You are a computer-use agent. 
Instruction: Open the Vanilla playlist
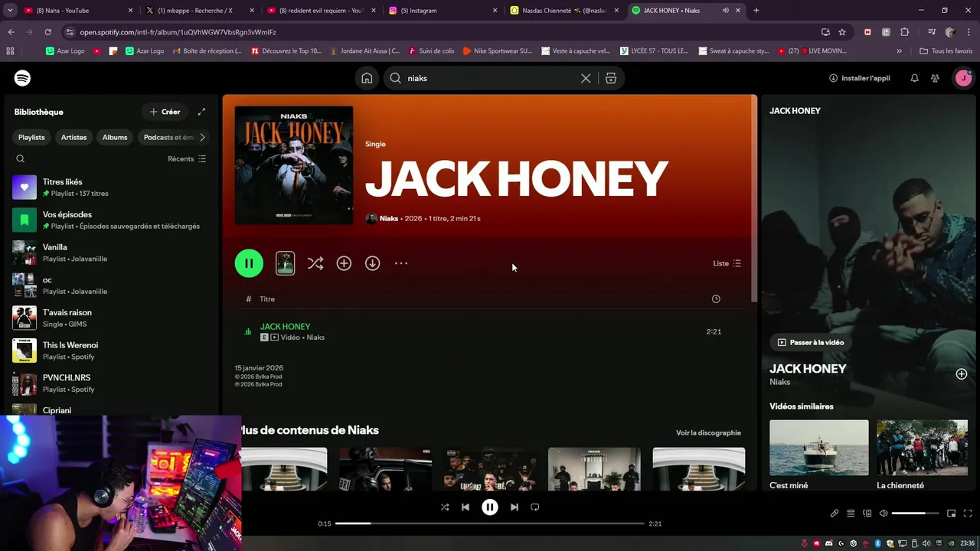click(109, 253)
